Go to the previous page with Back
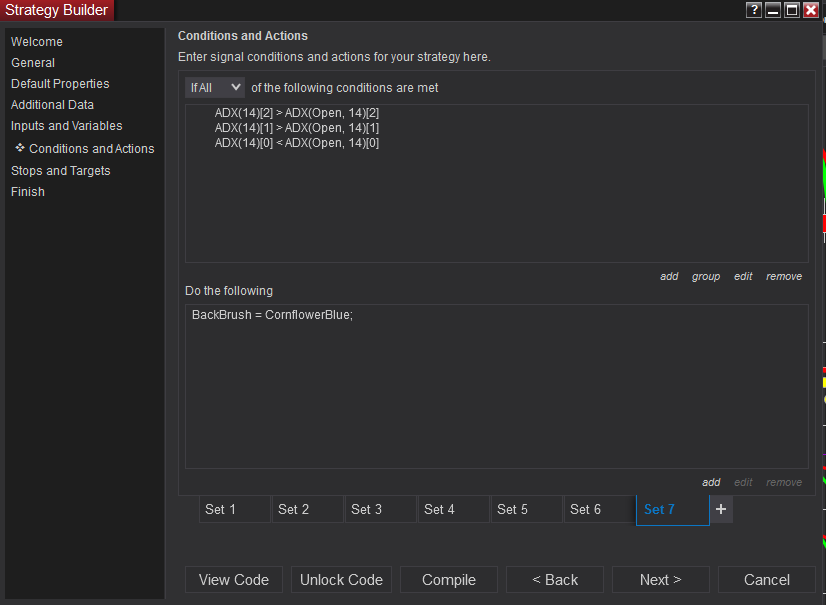The image size is (826, 605). click(x=555, y=580)
